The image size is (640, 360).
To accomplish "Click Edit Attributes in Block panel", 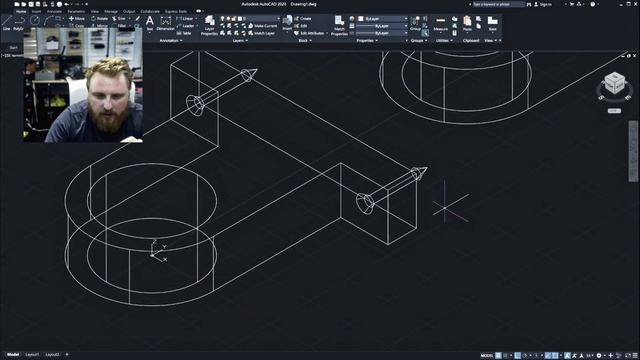I will [309, 33].
